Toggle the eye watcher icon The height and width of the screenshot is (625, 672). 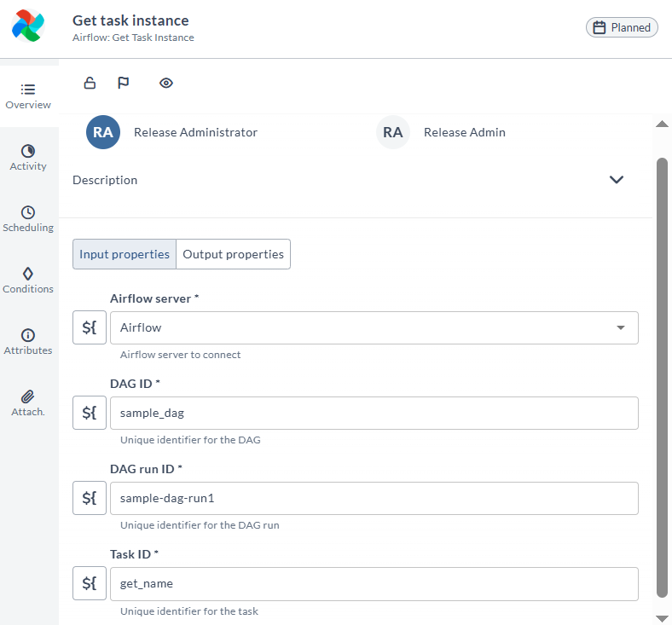point(166,83)
